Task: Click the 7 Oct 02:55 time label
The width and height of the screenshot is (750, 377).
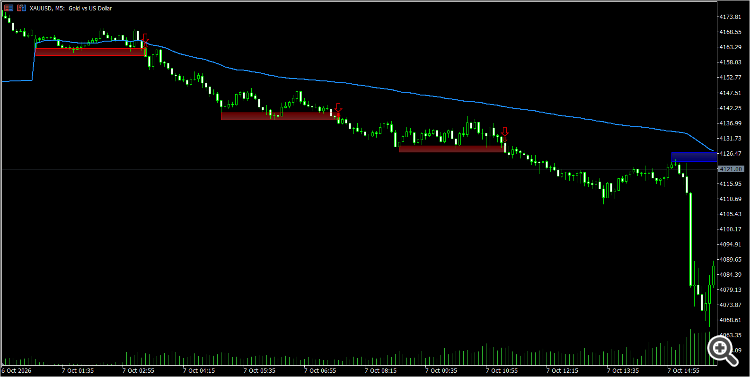Action: click(139, 370)
